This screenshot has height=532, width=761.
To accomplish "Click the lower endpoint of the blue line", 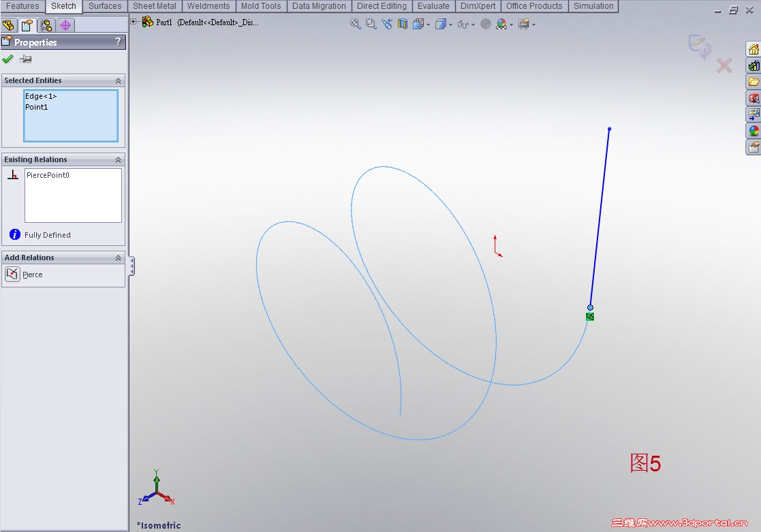I will [590, 307].
